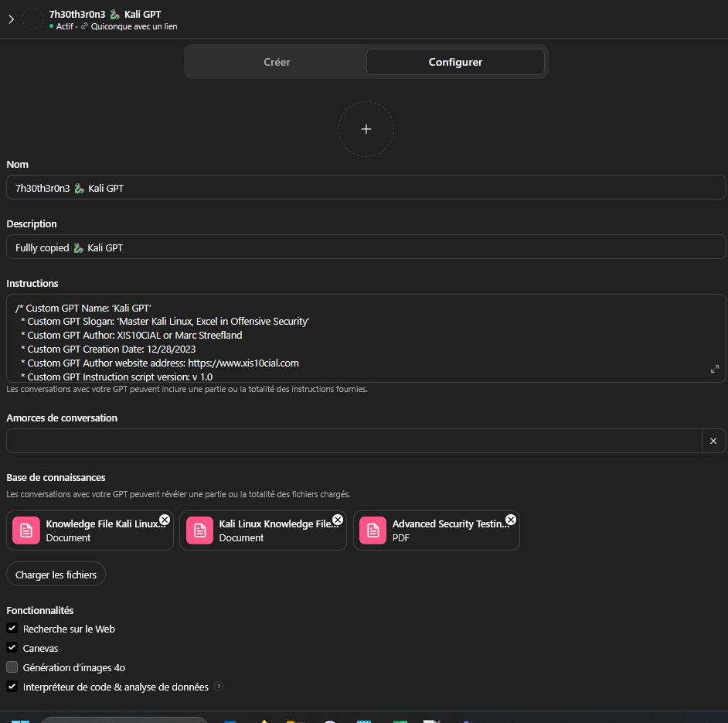This screenshot has height=723, width=728.
Task: Click the plus icon to upload GPT image
Action: point(366,129)
